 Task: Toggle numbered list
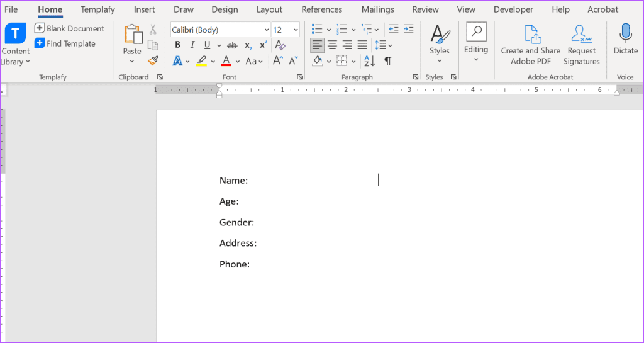click(341, 29)
